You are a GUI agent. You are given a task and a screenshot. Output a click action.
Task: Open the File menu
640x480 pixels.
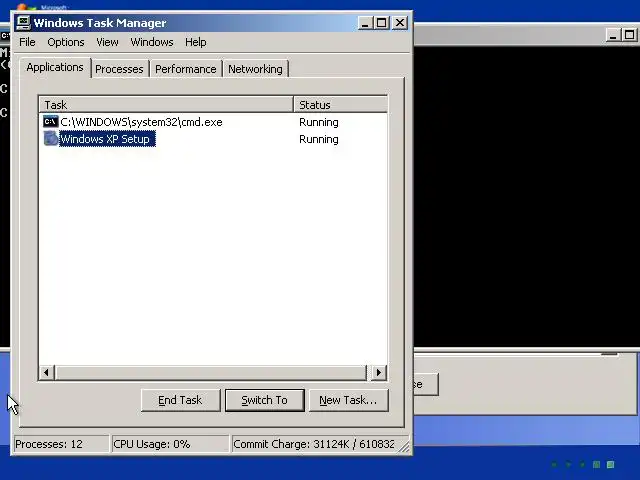27,42
